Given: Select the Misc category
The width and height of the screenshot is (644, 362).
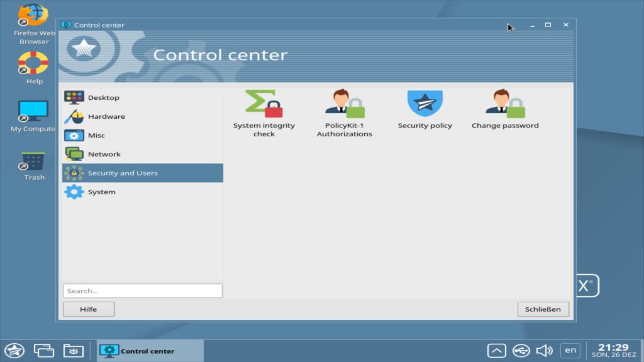Looking at the screenshot, I should pos(143,136).
